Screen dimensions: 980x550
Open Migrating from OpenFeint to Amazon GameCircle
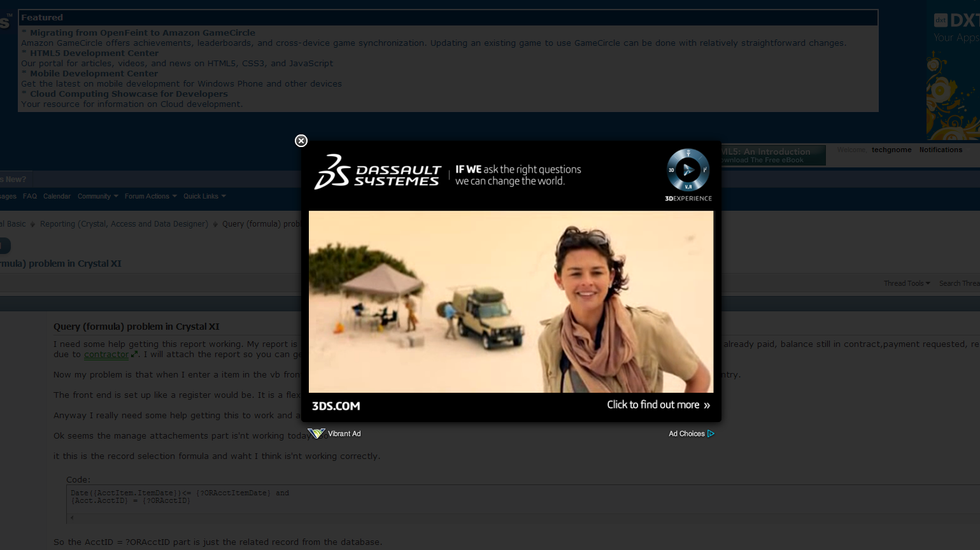(x=143, y=32)
